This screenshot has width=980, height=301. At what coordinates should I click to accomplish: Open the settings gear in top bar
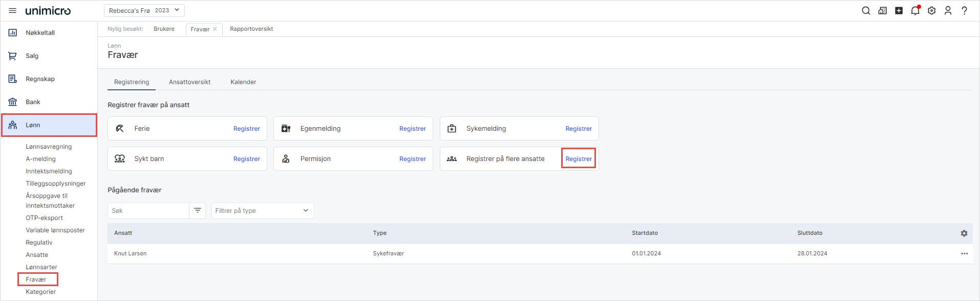point(931,11)
